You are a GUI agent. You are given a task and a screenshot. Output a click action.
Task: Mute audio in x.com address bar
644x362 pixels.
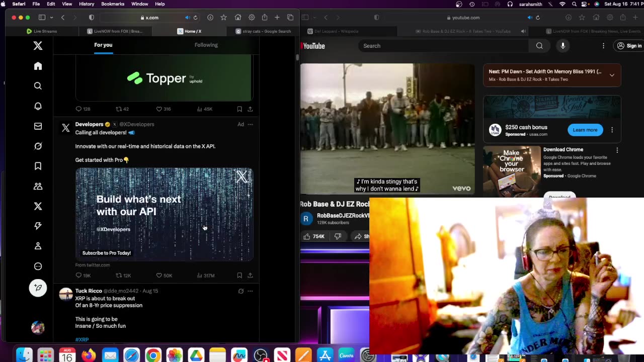coord(187,18)
